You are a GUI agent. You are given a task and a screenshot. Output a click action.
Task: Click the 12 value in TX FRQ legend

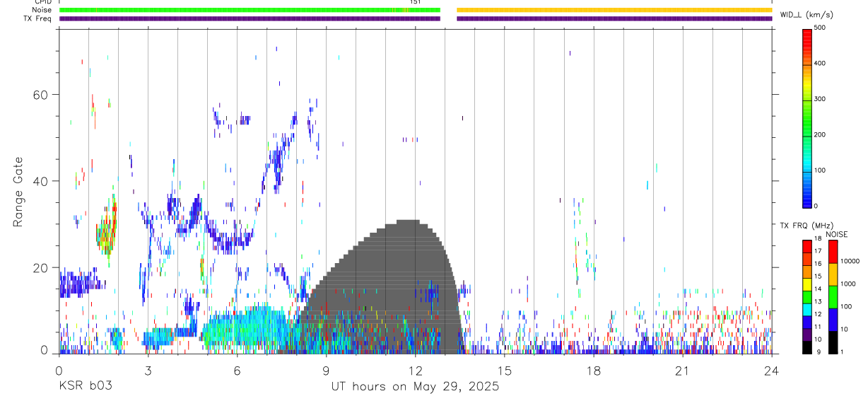[816, 314]
